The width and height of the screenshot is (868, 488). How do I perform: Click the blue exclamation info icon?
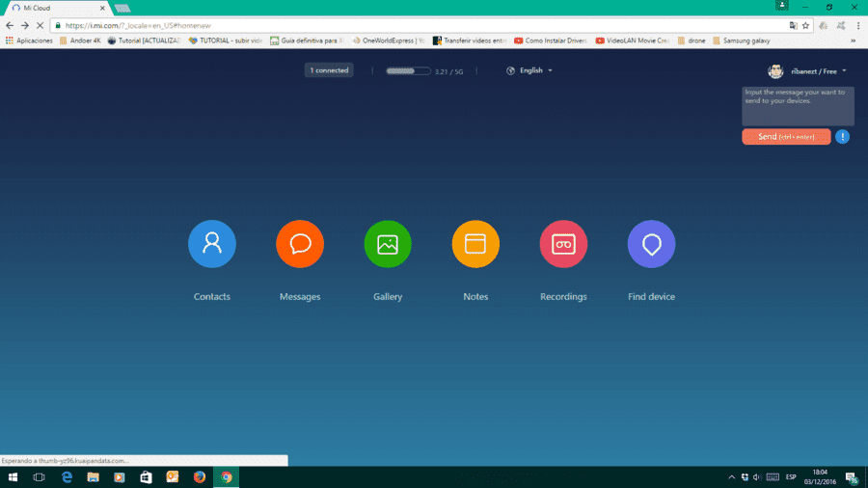pos(843,137)
